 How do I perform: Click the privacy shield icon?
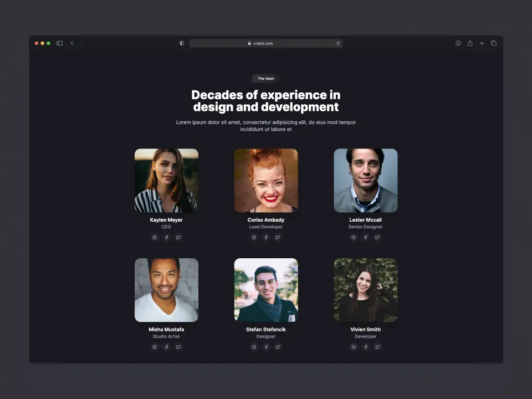[x=182, y=43]
